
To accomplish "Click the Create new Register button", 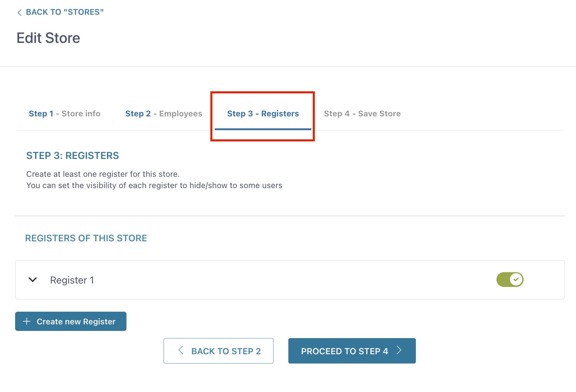I will click(x=71, y=321).
